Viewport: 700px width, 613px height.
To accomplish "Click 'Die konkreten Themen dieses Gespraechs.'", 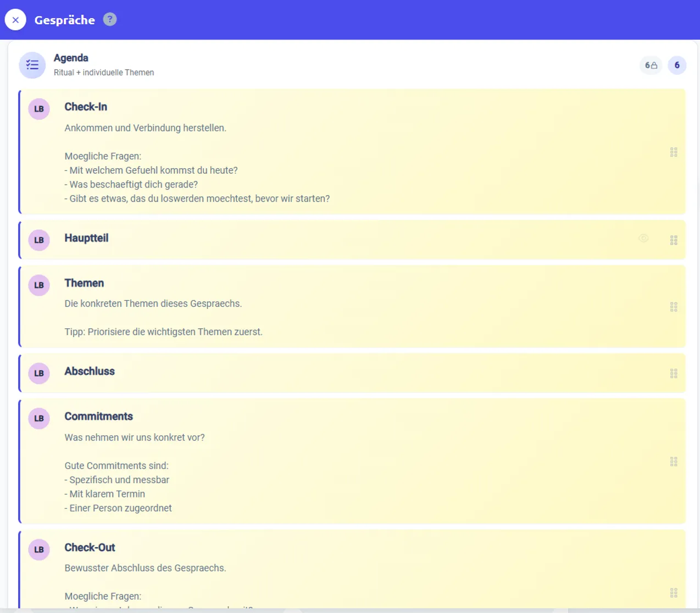I will [153, 303].
